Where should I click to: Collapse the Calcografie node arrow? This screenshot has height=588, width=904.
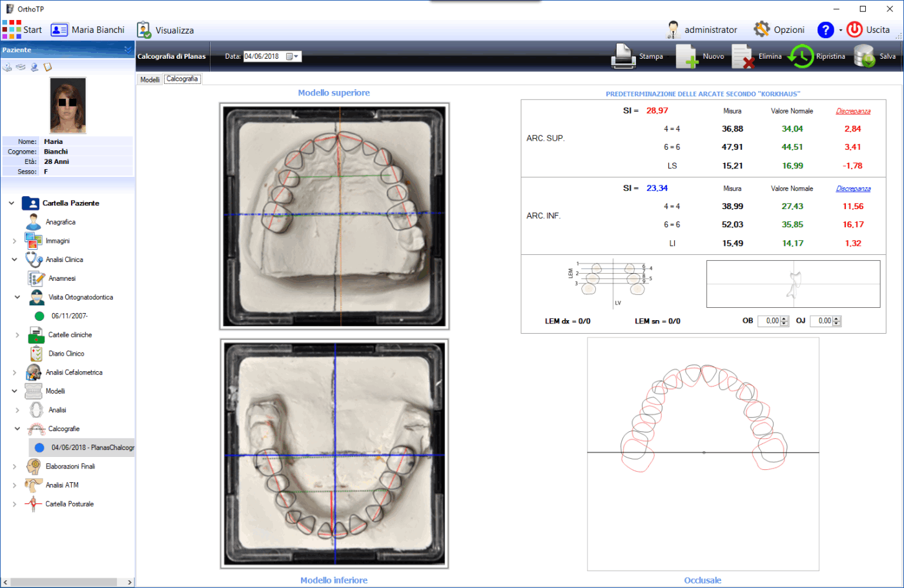tap(17, 429)
